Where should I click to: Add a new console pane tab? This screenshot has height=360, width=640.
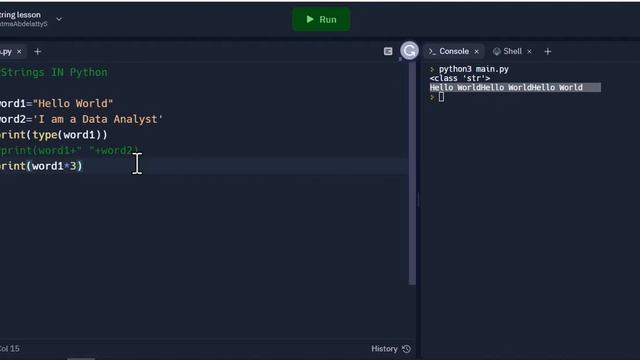pos(548,51)
